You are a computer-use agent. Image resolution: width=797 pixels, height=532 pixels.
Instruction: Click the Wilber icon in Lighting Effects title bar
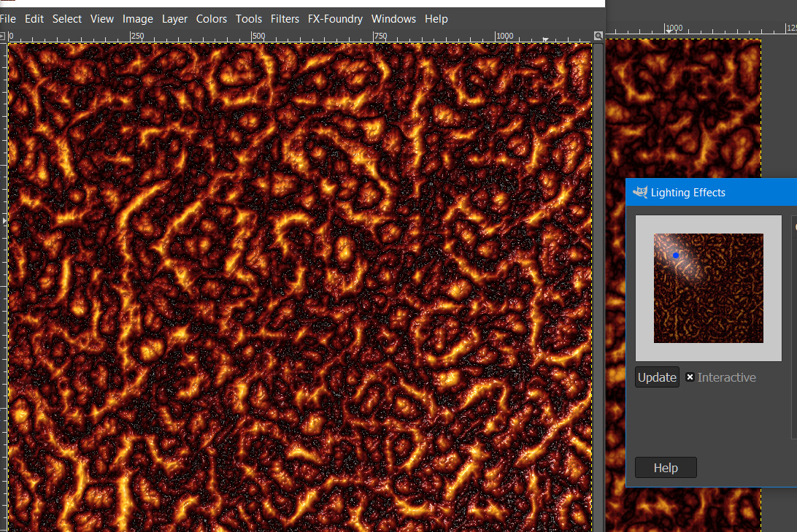click(x=640, y=193)
